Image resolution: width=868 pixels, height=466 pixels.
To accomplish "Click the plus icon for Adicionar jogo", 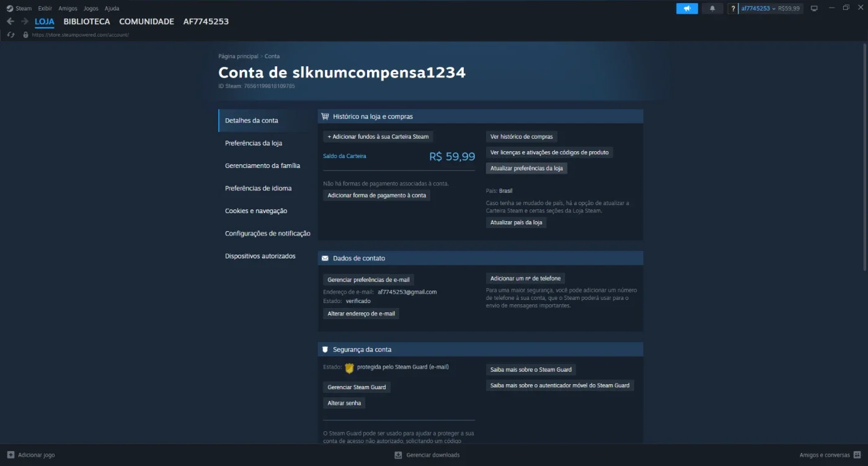I will tap(11, 455).
